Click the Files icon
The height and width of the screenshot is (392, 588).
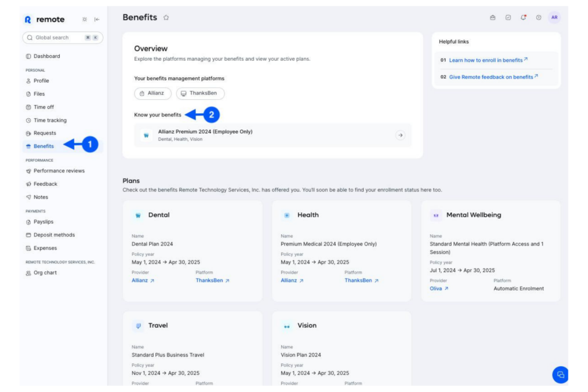[x=29, y=94]
